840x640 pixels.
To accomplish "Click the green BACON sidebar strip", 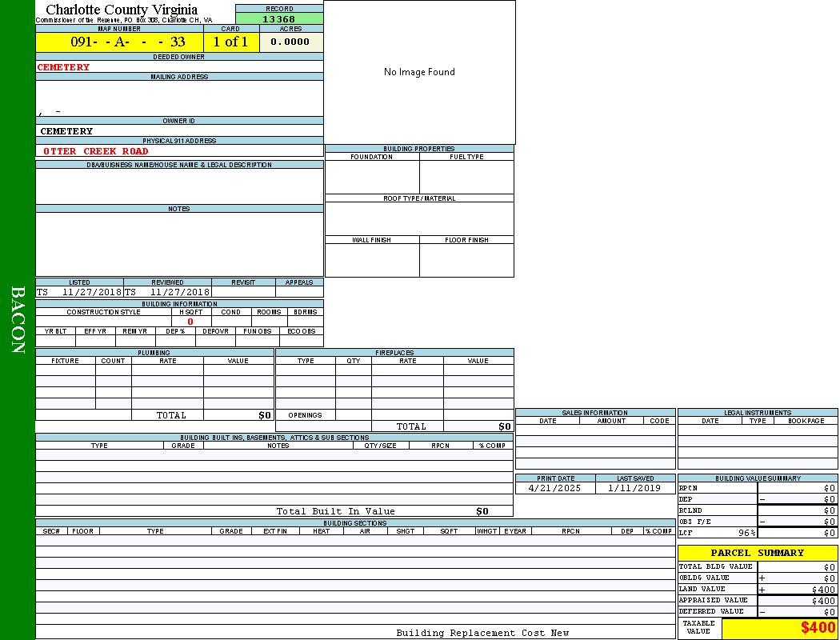I will coord(18,320).
